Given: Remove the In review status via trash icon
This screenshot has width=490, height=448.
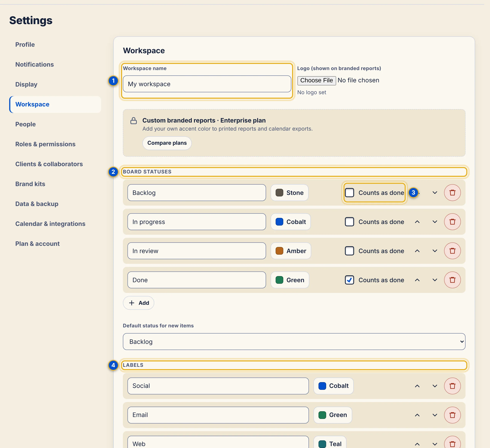Looking at the screenshot, I should (x=452, y=251).
